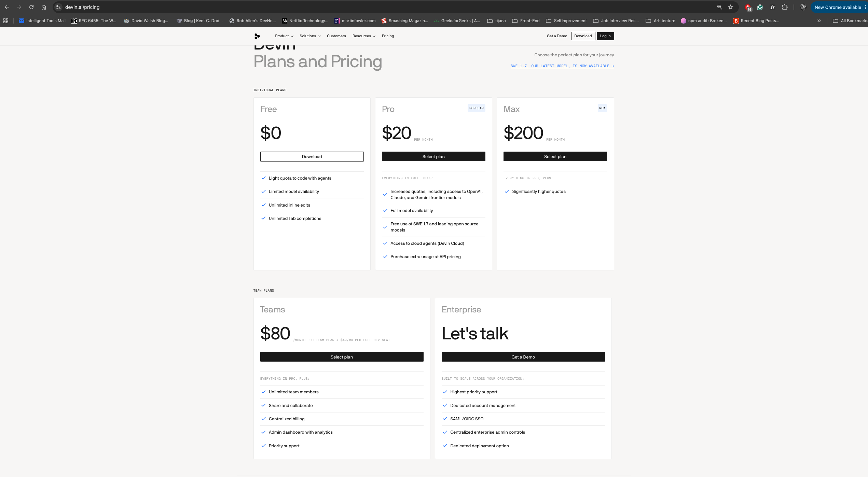Open the site information icon in address bar

58,7
